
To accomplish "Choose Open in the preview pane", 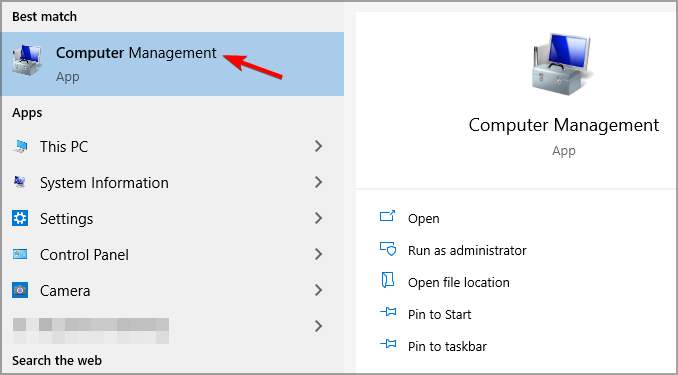I will [x=423, y=218].
